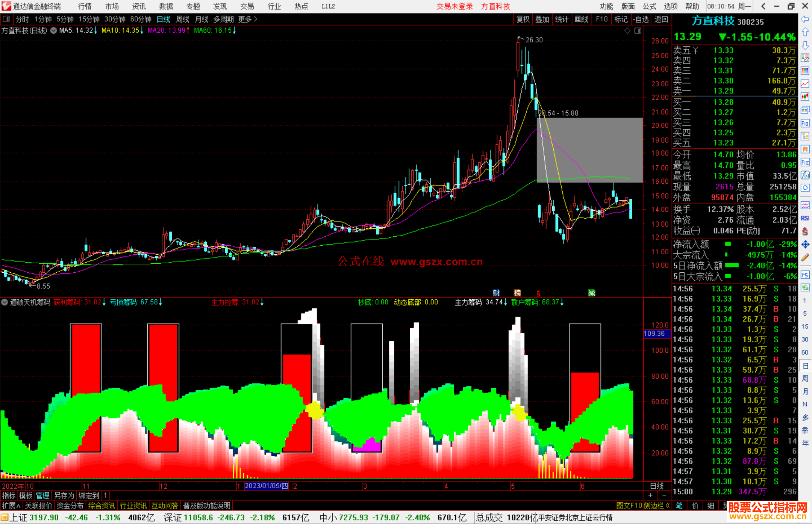Viewport: 812px width, 524px height.
Task: Expand the 扩展 panel at bottom left
Action: 11,506
